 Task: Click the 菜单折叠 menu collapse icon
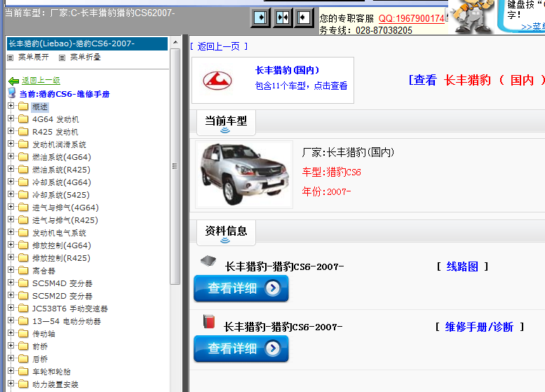coord(62,58)
